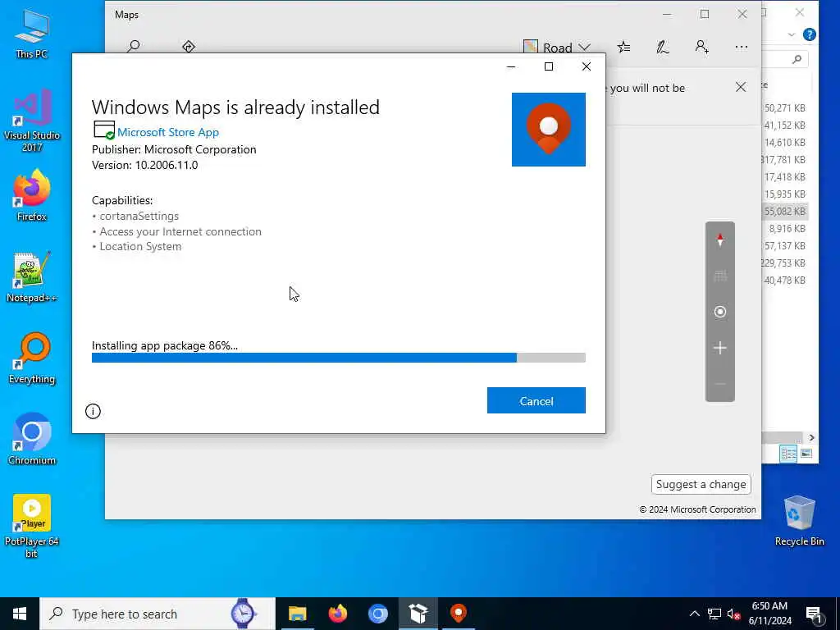Dismiss the Maps notification banner
This screenshot has height=630, width=840.
741,87
